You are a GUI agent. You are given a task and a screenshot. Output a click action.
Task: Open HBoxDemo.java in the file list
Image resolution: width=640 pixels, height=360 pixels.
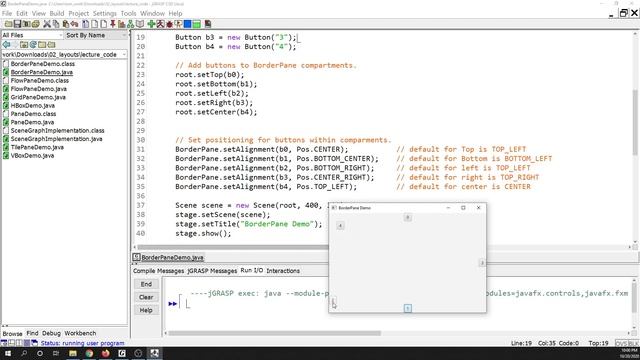[33, 105]
